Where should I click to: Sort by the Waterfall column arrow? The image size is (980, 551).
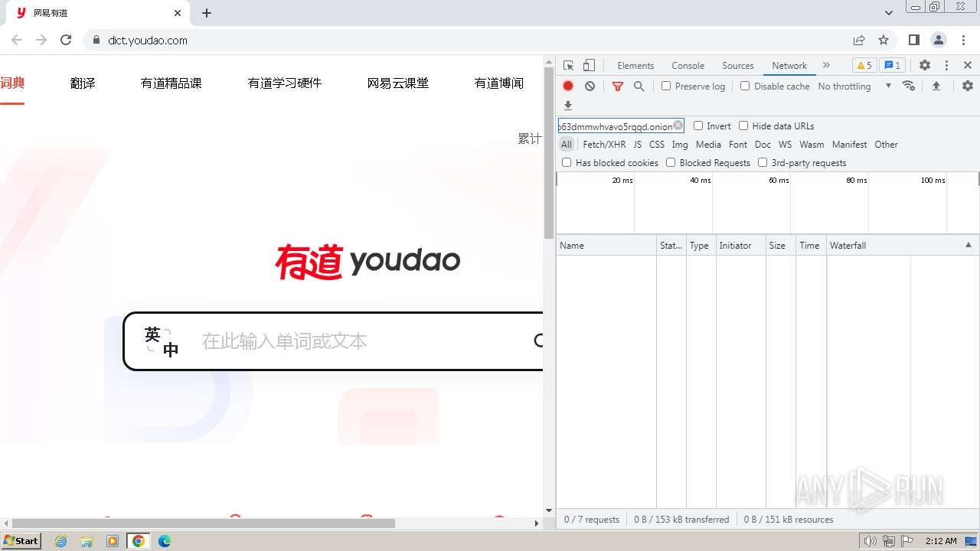tap(968, 245)
